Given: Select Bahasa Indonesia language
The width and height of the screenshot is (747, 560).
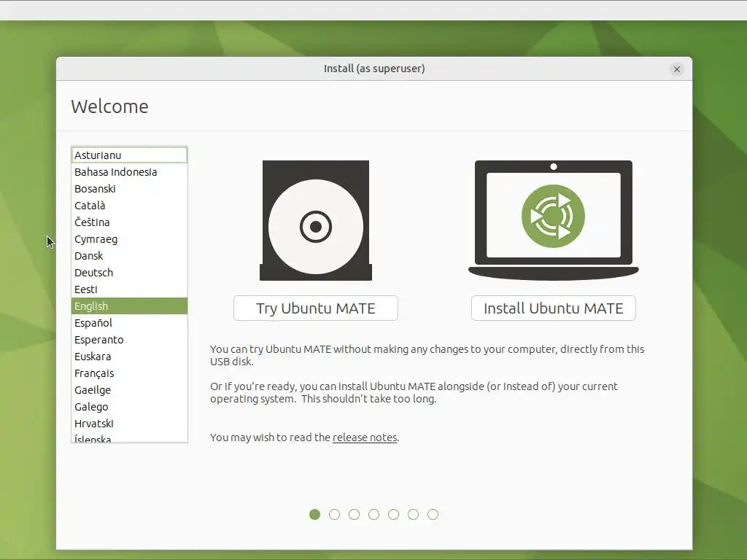Looking at the screenshot, I should (x=129, y=172).
